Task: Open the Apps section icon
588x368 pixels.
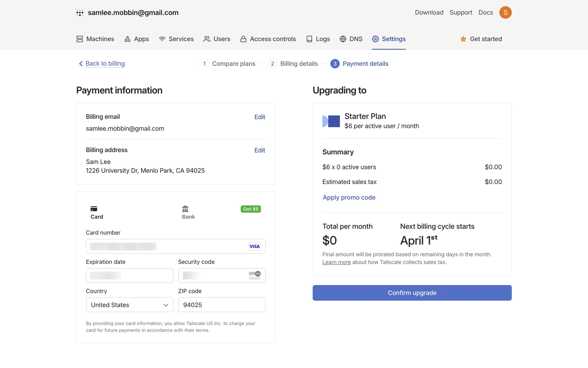Action: click(127, 39)
